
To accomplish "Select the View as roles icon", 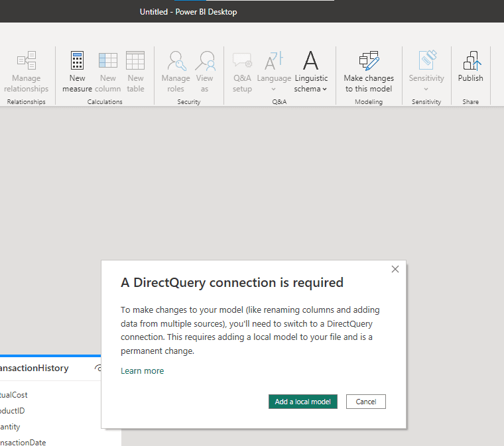I will click(x=205, y=72).
